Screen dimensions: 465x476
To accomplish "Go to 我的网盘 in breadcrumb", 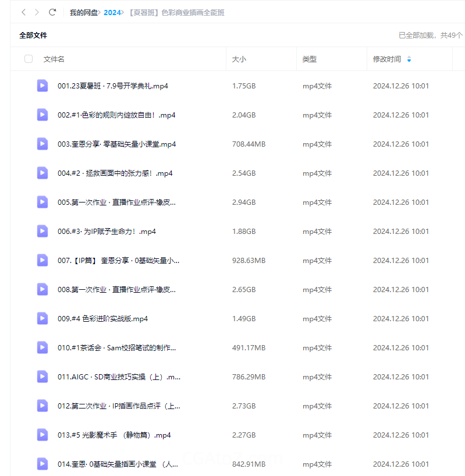I will pyautogui.click(x=83, y=13).
